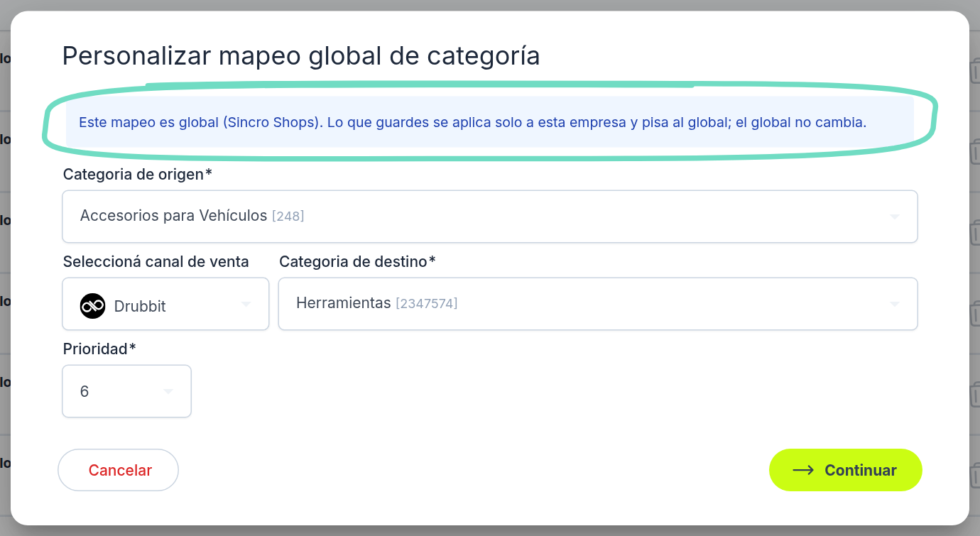980x536 pixels.
Task: Click the Continuar button
Action: 845,470
